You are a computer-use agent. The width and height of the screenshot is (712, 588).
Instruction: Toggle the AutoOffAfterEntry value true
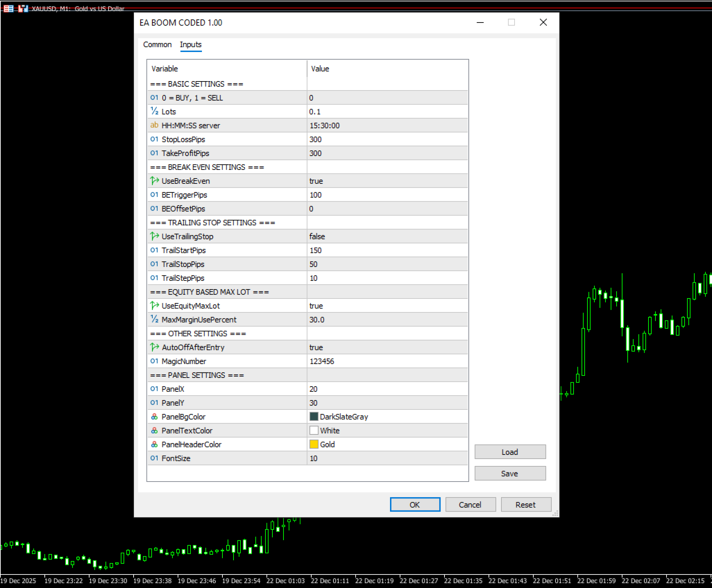click(387, 347)
